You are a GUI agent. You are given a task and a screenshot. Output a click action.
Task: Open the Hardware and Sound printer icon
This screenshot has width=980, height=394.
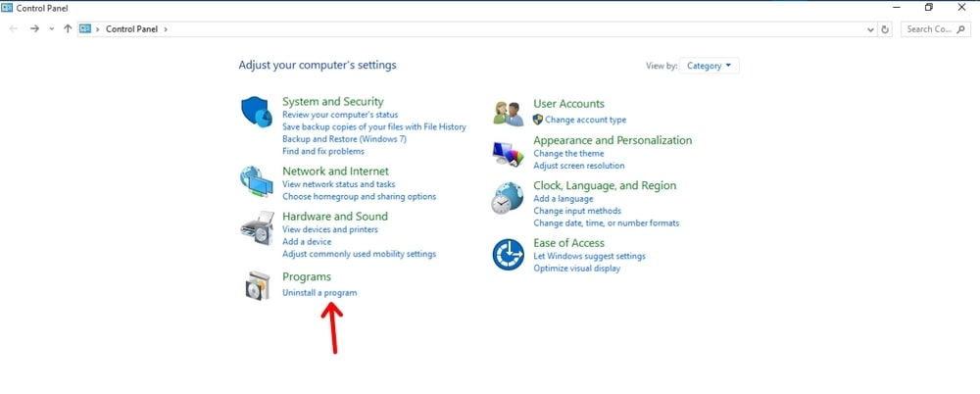[x=257, y=227]
